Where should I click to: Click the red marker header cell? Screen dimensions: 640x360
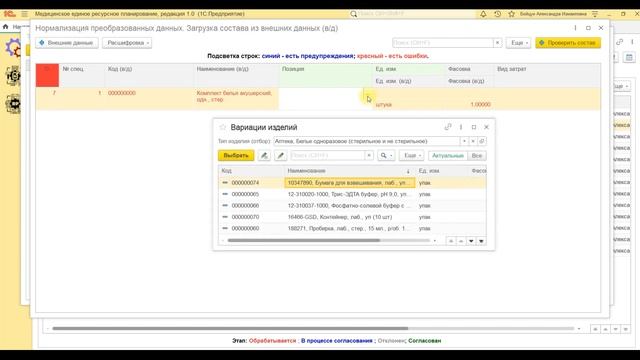pyautogui.click(x=47, y=75)
